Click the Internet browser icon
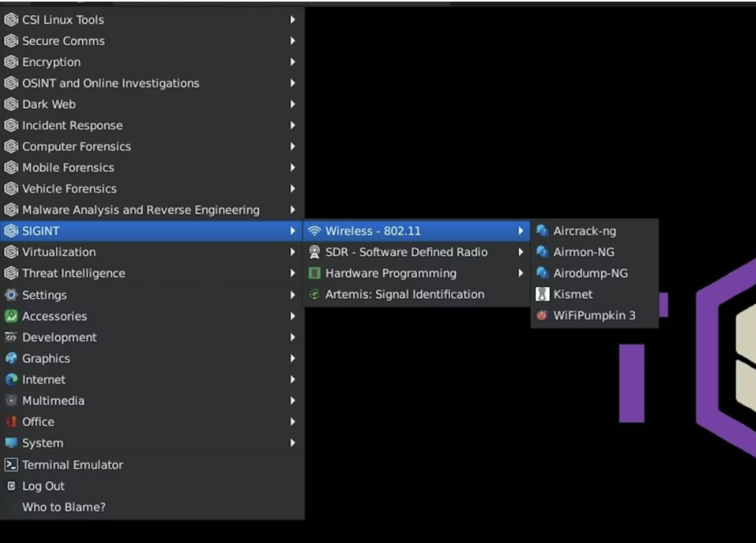 [11, 380]
